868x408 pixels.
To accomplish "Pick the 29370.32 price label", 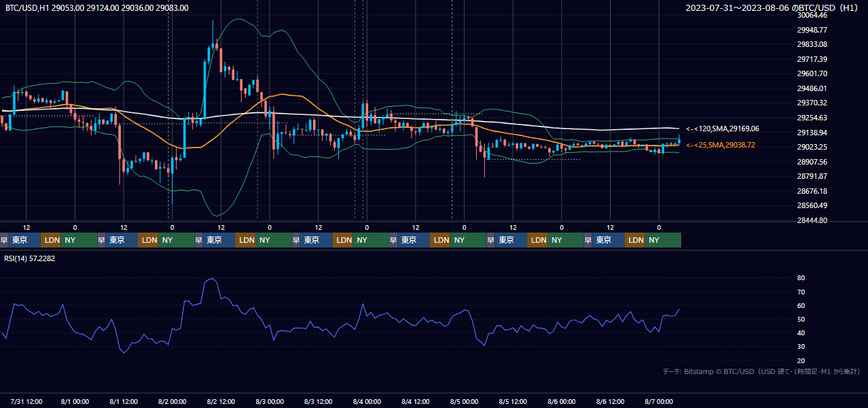I will 812,103.
